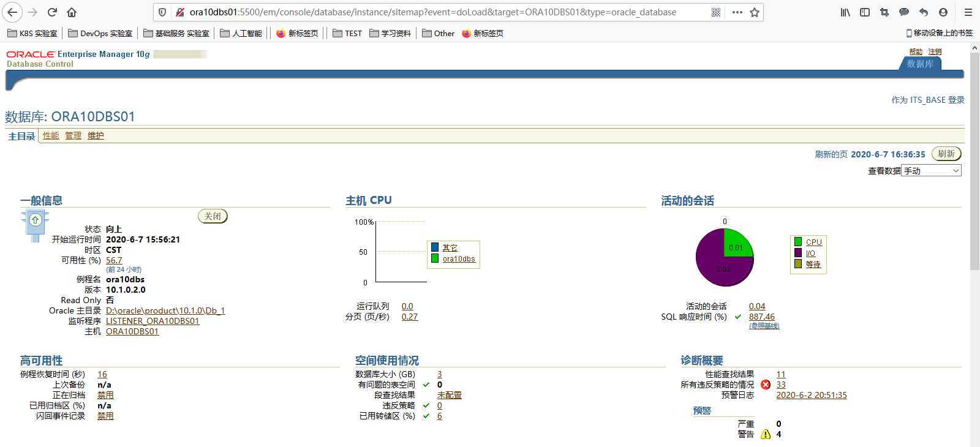Open the Other bookmark folder

[x=439, y=33]
